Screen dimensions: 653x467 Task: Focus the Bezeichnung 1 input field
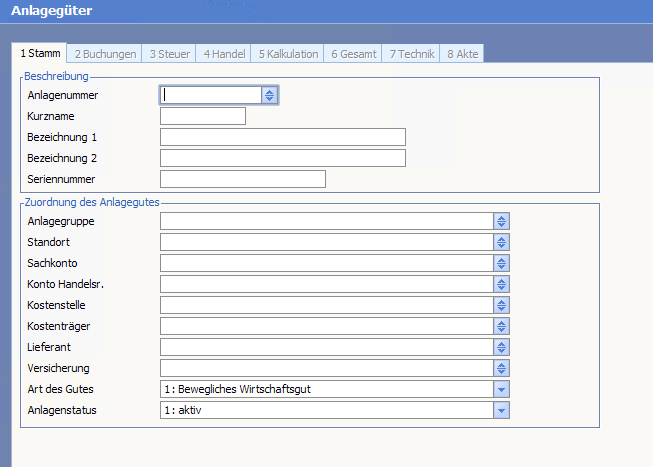(282, 137)
